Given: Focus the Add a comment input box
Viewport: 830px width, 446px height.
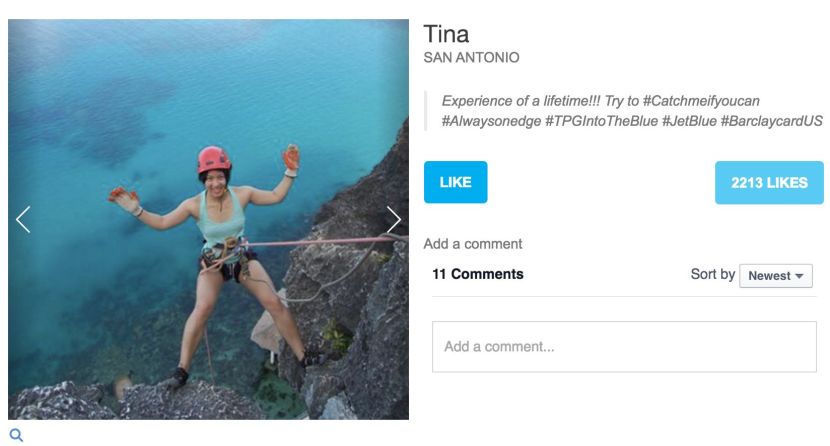Looking at the screenshot, I should [624, 347].
